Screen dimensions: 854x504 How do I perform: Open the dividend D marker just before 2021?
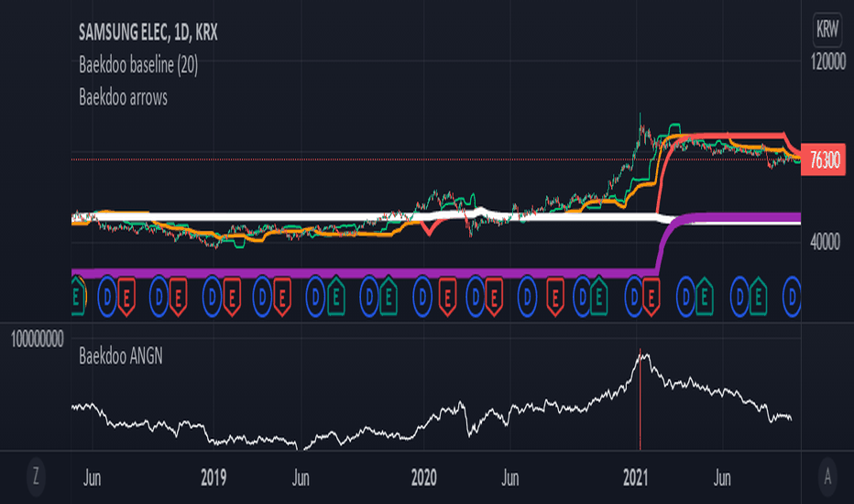click(634, 297)
